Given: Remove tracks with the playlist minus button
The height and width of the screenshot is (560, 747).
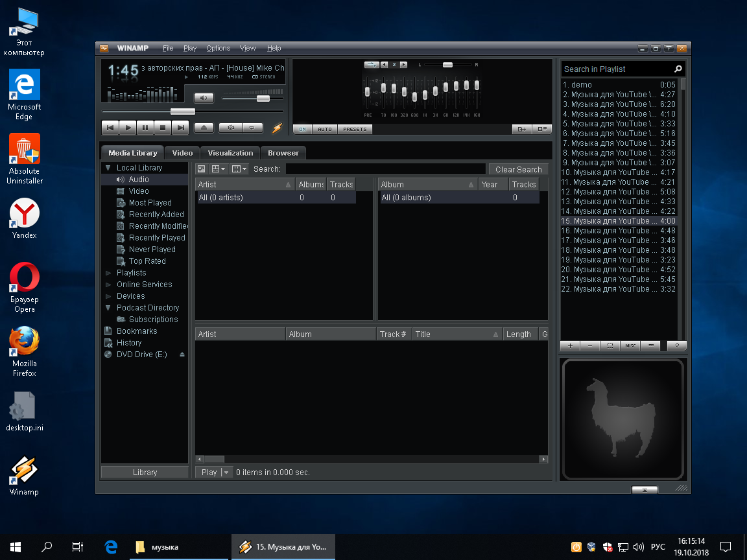Looking at the screenshot, I should pyautogui.click(x=590, y=345).
